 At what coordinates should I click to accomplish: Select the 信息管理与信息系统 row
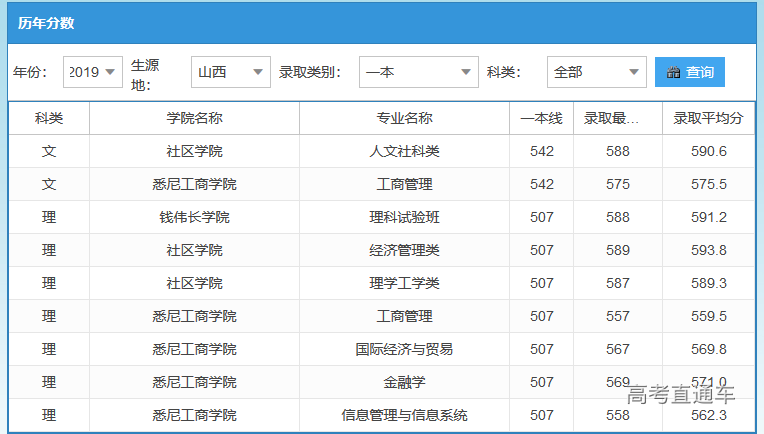(404, 415)
